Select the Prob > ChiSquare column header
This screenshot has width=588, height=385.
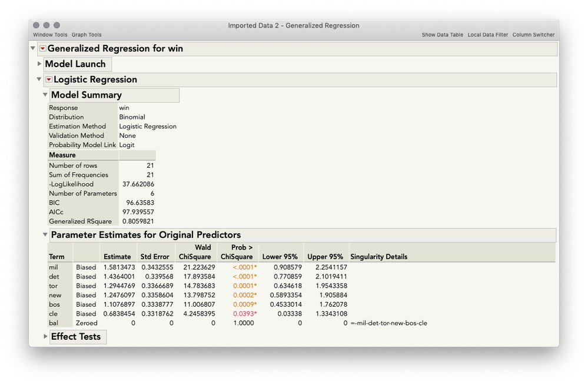coord(237,252)
